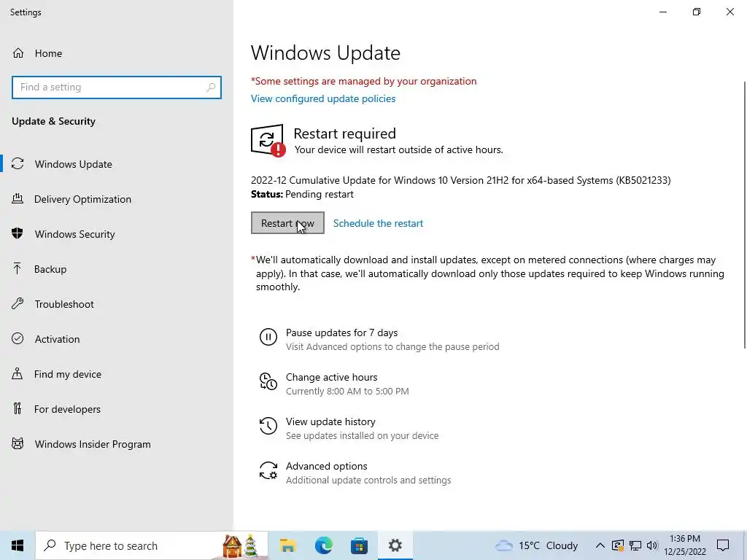The height and width of the screenshot is (560, 747).
Task: Click the Backup arrow icon
Action: pos(18,268)
